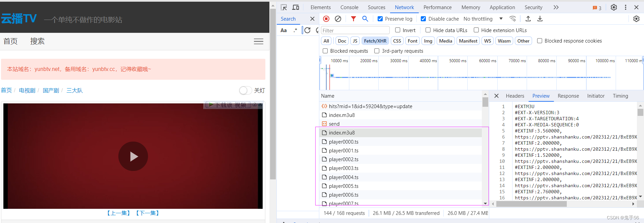Expand more DevTools tabs chevron

click(556, 7)
